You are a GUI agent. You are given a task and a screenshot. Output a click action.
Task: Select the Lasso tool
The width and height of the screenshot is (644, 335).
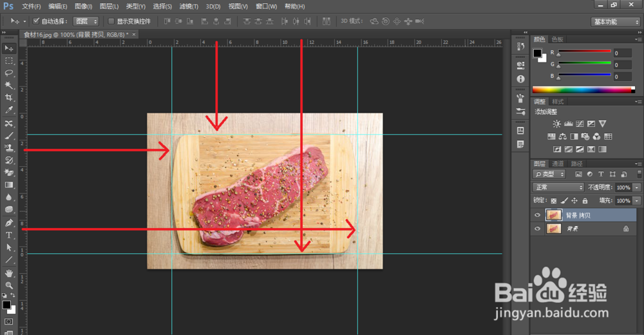[x=8, y=73]
